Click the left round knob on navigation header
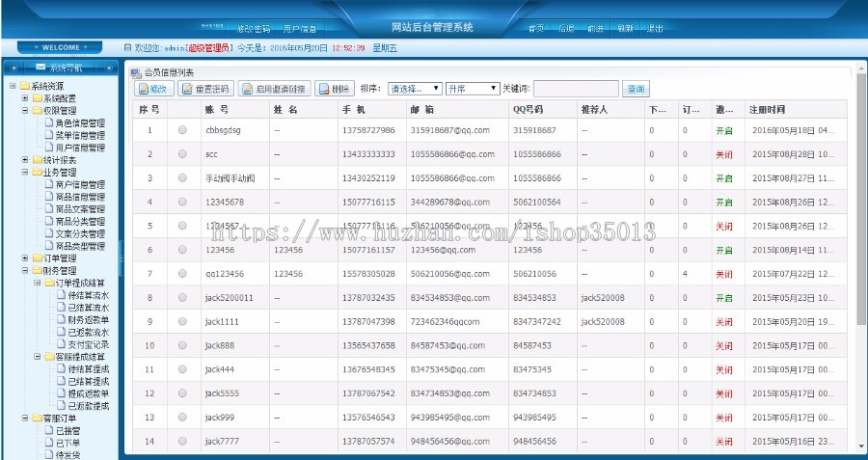This screenshot has height=460, width=868. click(x=14, y=68)
